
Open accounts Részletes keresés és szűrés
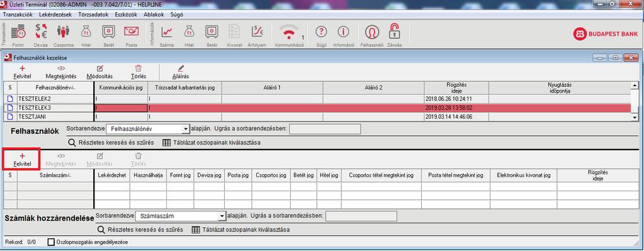tap(140, 230)
